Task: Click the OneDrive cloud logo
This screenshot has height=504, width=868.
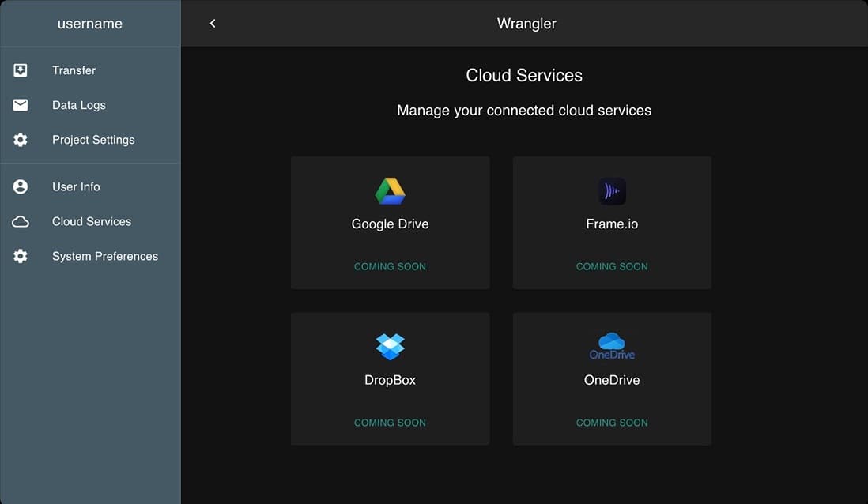Action: (612, 346)
